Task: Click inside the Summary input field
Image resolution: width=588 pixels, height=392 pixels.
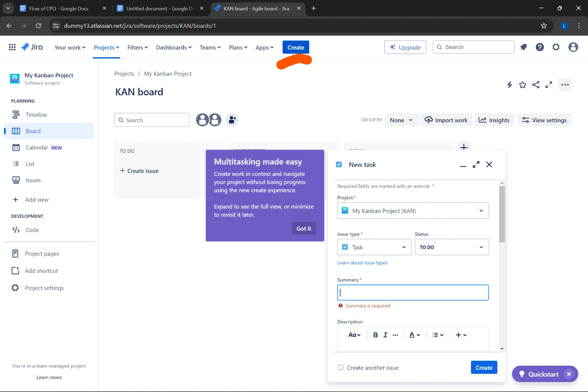Action: pos(412,292)
